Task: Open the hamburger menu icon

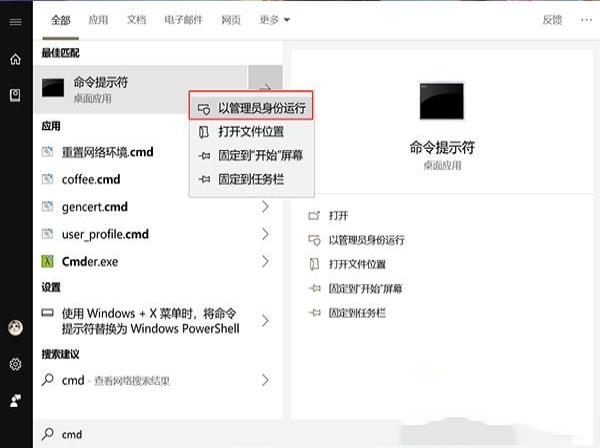Action: pyautogui.click(x=15, y=20)
